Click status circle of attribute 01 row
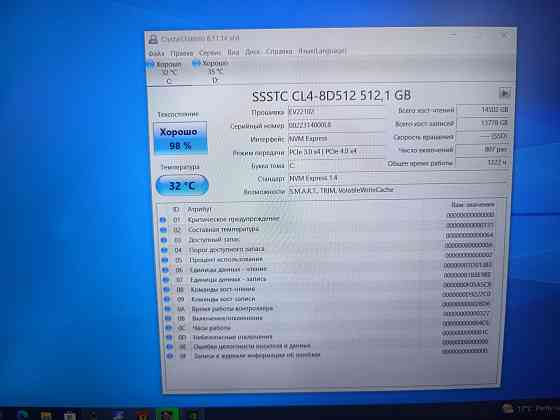Image resolution: width=560 pixels, height=420 pixels. 163,220
